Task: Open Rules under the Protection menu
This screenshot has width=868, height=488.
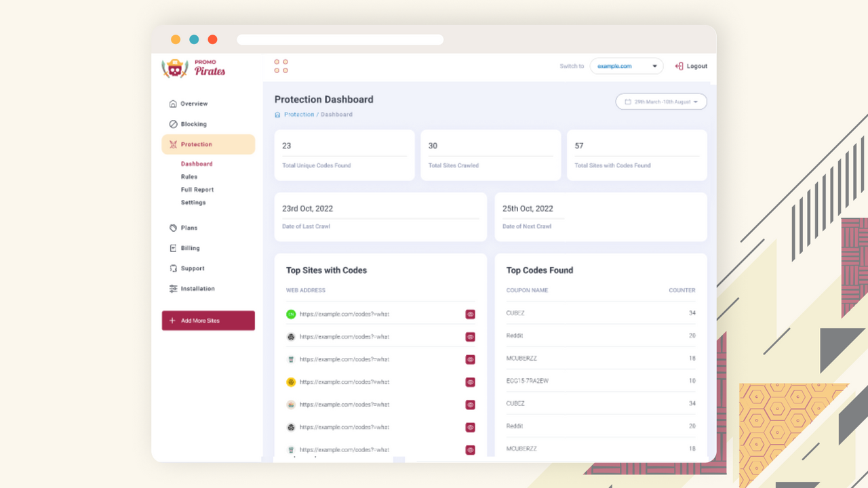Action: [x=191, y=176]
